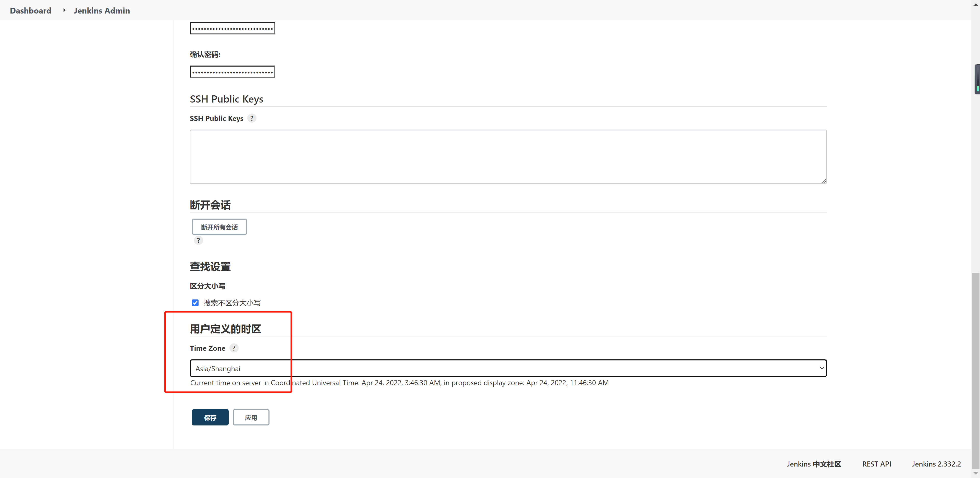
Task: Toggle the 搜索不区分大小写 checkbox
Action: pos(195,303)
